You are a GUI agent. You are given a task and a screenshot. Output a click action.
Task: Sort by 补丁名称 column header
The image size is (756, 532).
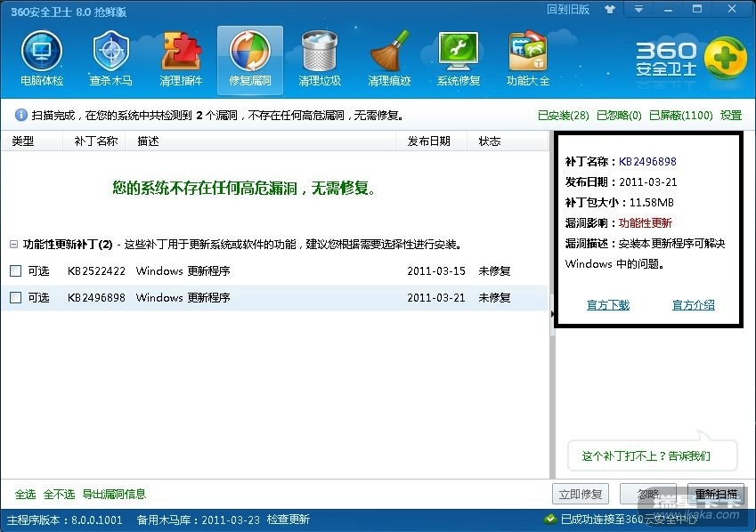click(94, 141)
